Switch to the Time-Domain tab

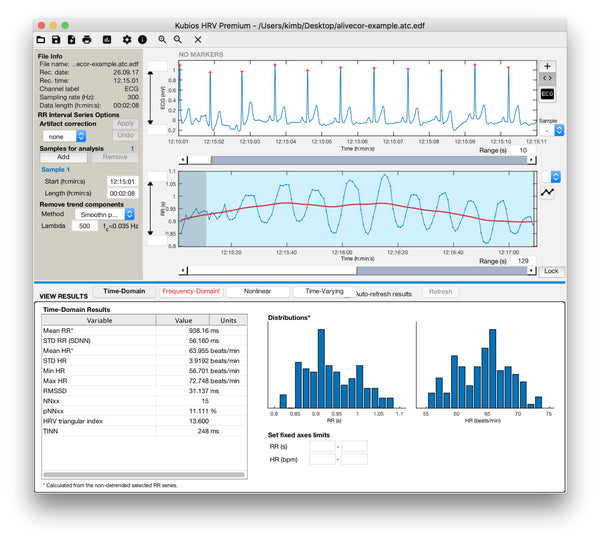point(124,291)
